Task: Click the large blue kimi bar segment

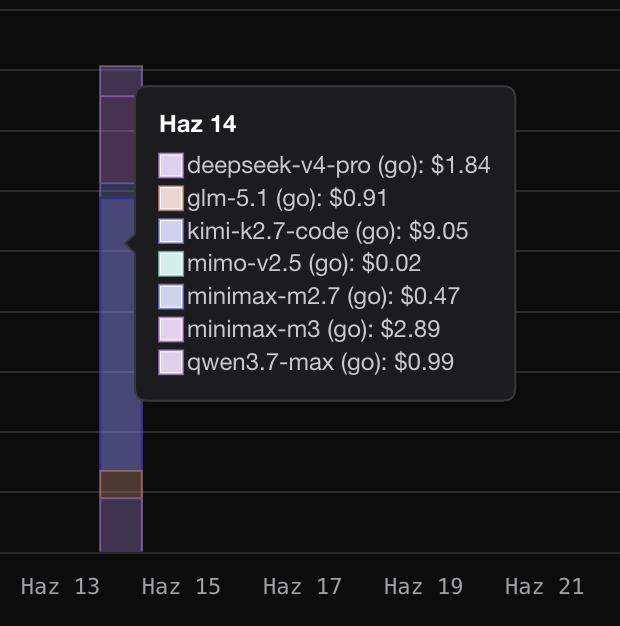Action: (x=117, y=335)
